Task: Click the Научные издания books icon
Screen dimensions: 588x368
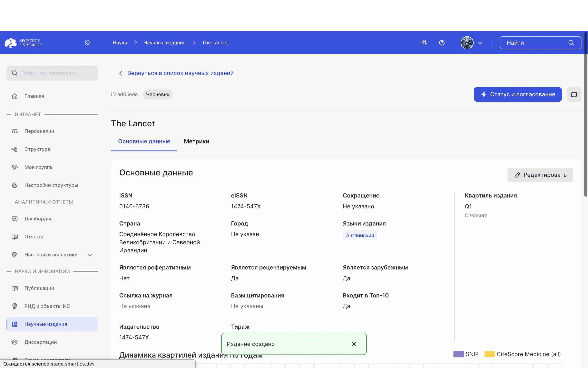Action: click(14, 324)
